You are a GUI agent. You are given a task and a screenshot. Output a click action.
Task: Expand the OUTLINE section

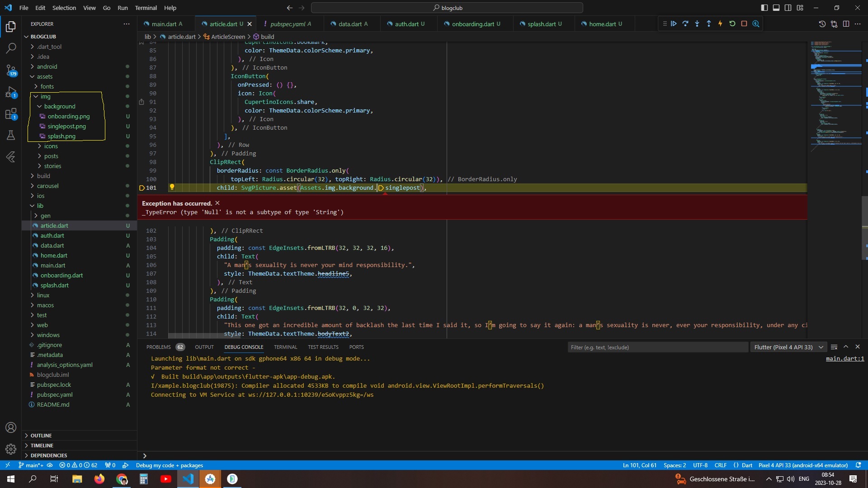pyautogui.click(x=41, y=436)
